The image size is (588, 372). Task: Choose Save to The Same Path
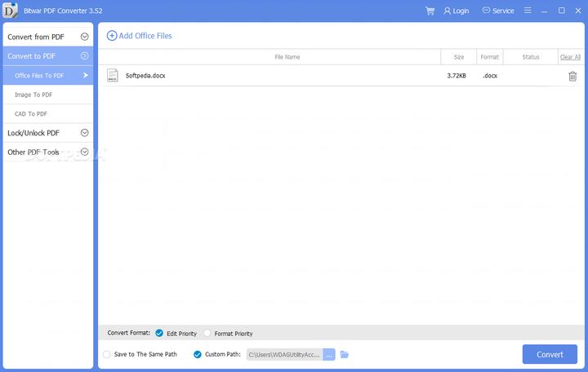click(107, 354)
